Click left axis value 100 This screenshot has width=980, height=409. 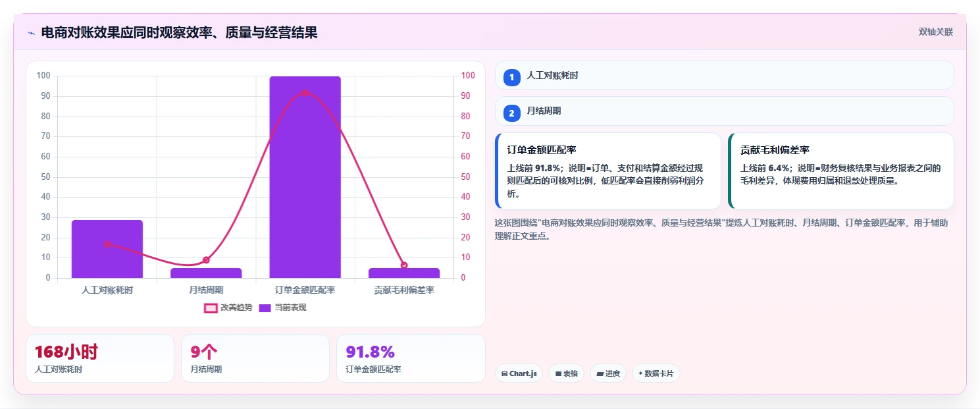[x=43, y=76]
